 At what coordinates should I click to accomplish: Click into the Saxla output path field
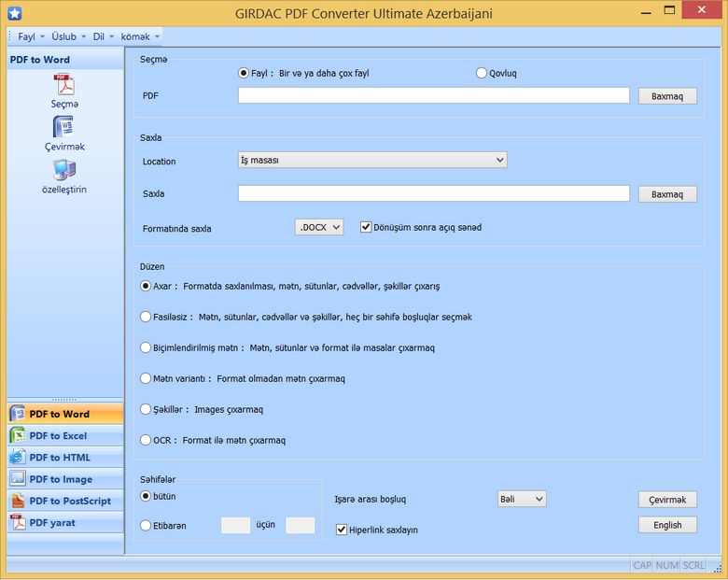pyautogui.click(x=434, y=193)
